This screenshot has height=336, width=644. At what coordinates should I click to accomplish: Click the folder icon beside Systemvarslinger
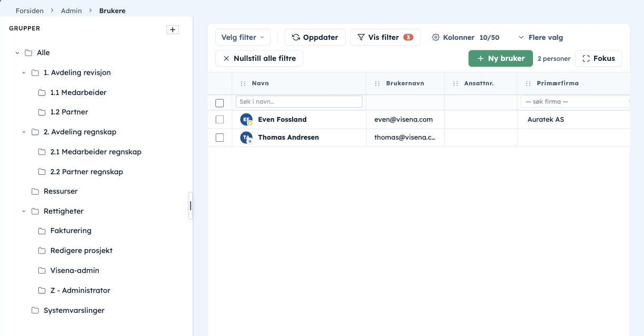click(35, 310)
